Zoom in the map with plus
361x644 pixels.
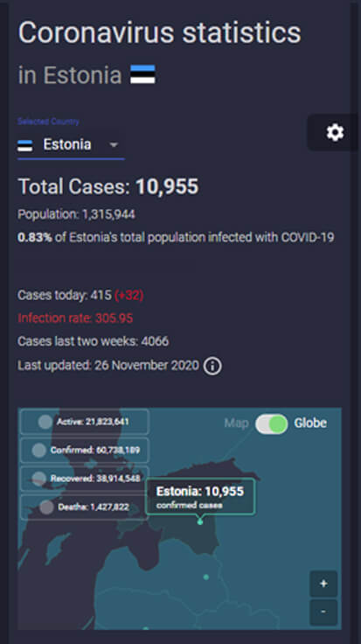(x=323, y=584)
